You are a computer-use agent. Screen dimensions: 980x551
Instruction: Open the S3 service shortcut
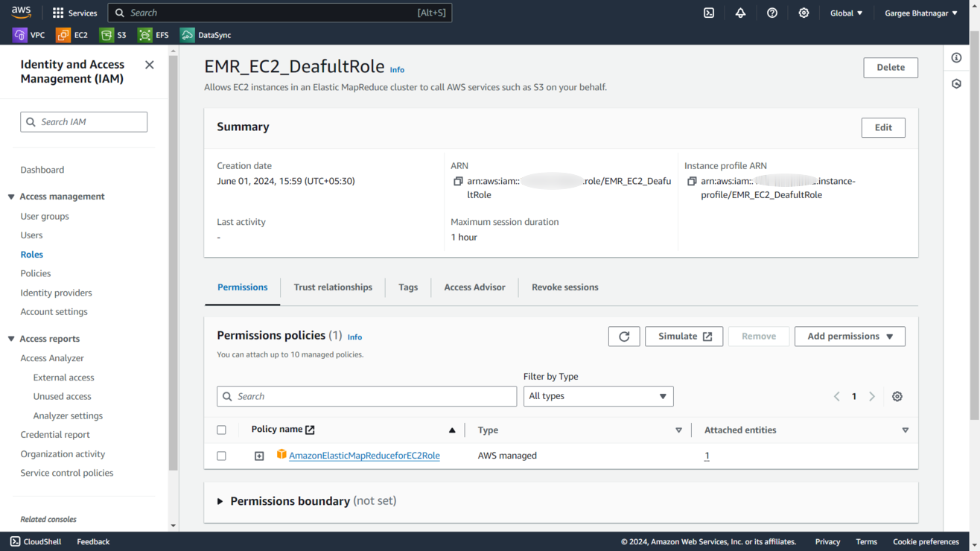(x=113, y=35)
